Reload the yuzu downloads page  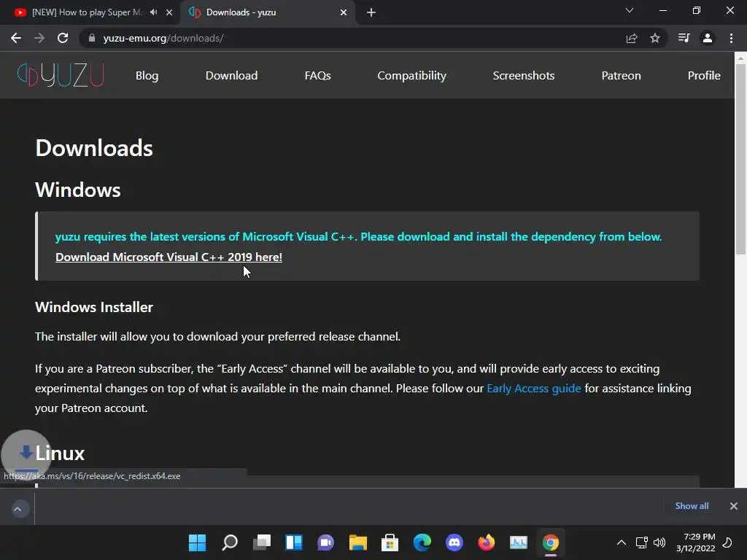click(x=63, y=38)
